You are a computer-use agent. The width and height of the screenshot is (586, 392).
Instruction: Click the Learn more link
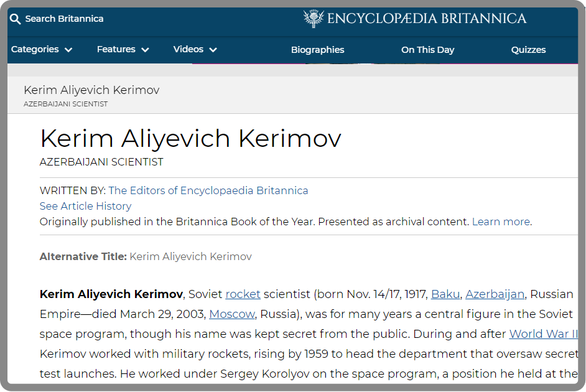click(501, 222)
